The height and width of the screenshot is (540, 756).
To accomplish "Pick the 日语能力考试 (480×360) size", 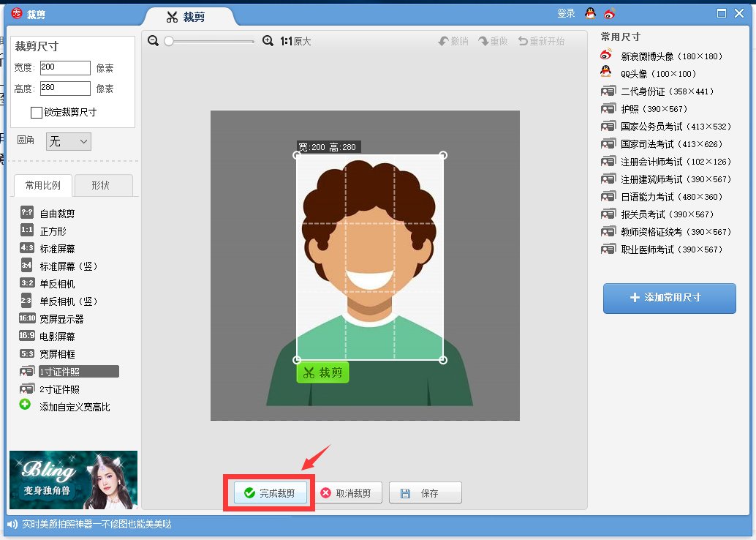I will [662, 196].
